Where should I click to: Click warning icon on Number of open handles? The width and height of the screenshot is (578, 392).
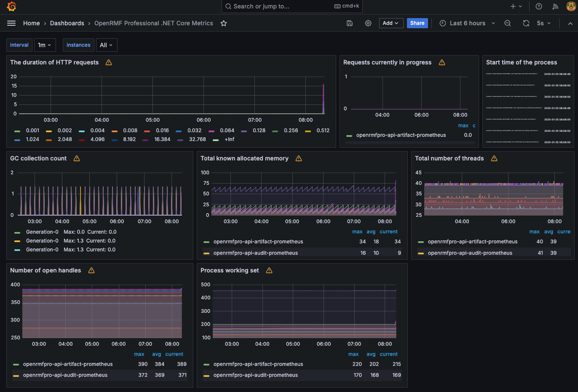coord(91,270)
